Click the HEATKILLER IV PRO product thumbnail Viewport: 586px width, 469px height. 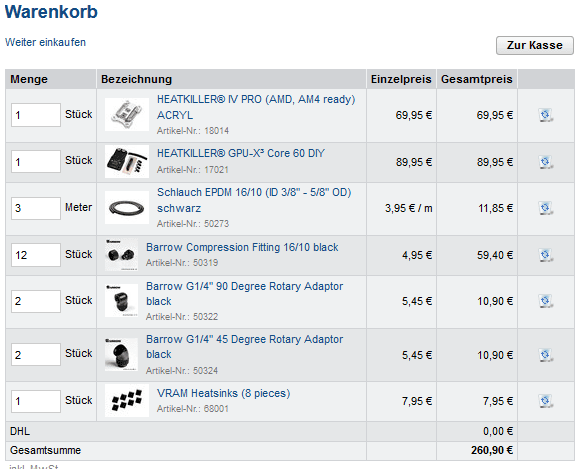(x=127, y=114)
